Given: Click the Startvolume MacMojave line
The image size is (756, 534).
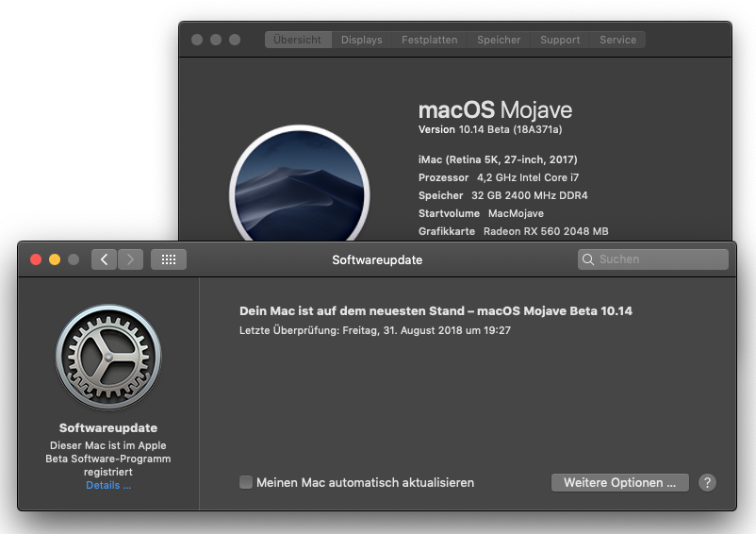Looking at the screenshot, I should click(481, 213).
